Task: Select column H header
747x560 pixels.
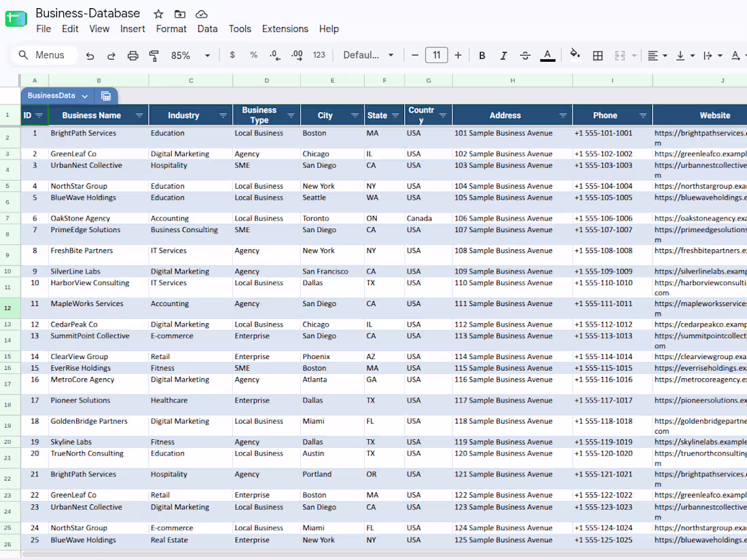Action: tap(513, 81)
